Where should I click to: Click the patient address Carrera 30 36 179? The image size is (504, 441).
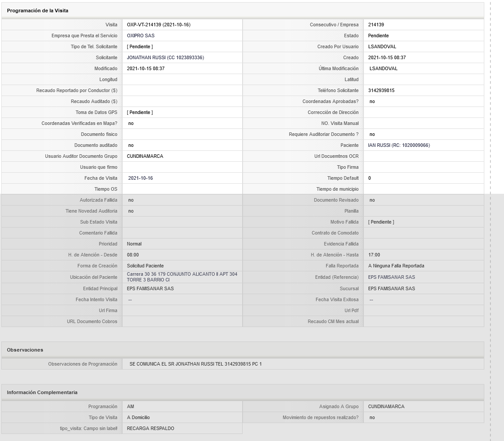[x=182, y=277]
